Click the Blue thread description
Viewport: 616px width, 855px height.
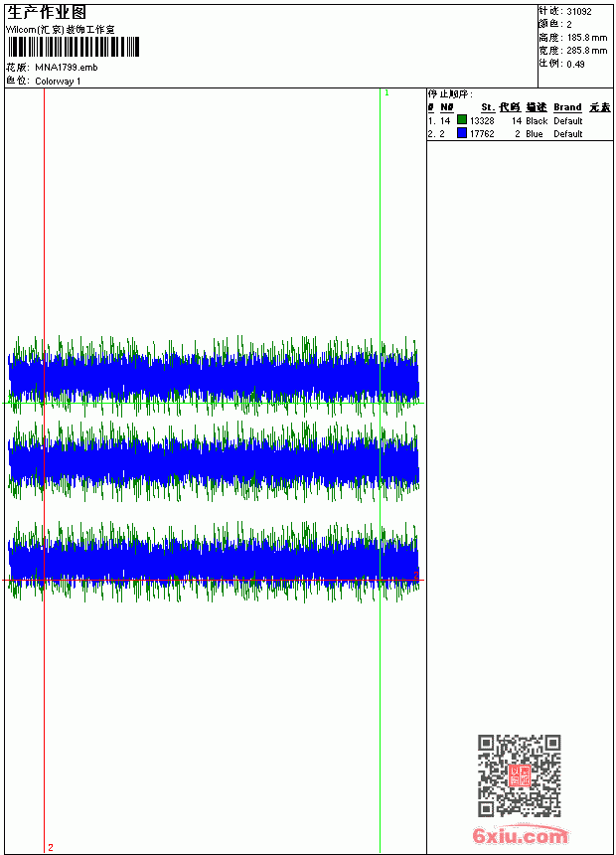(535, 134)
